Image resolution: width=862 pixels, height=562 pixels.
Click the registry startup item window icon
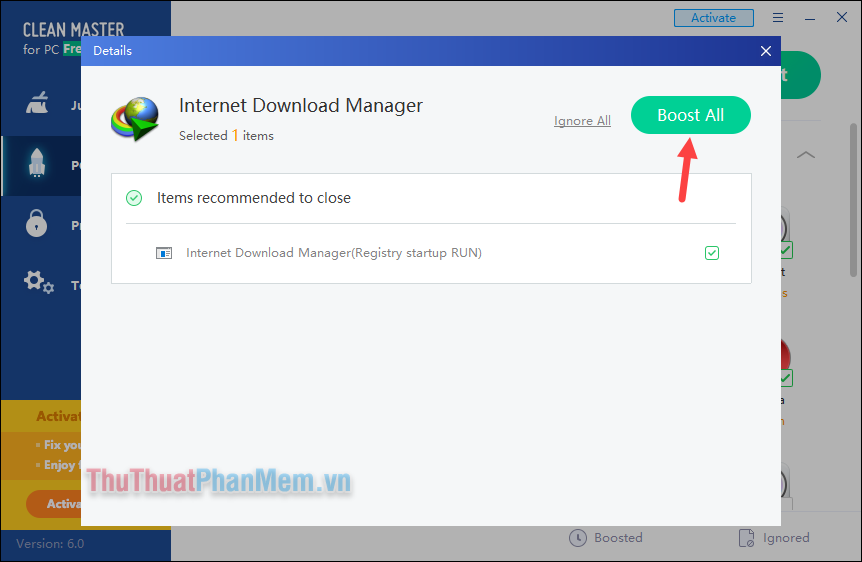(x=164, y=253)
